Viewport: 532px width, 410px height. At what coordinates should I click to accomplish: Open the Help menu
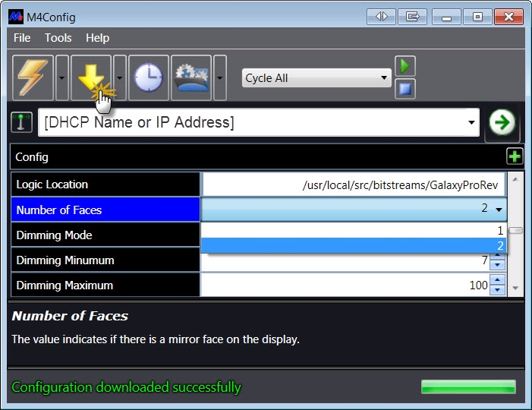pyautogui.click(x=97, y=38)
